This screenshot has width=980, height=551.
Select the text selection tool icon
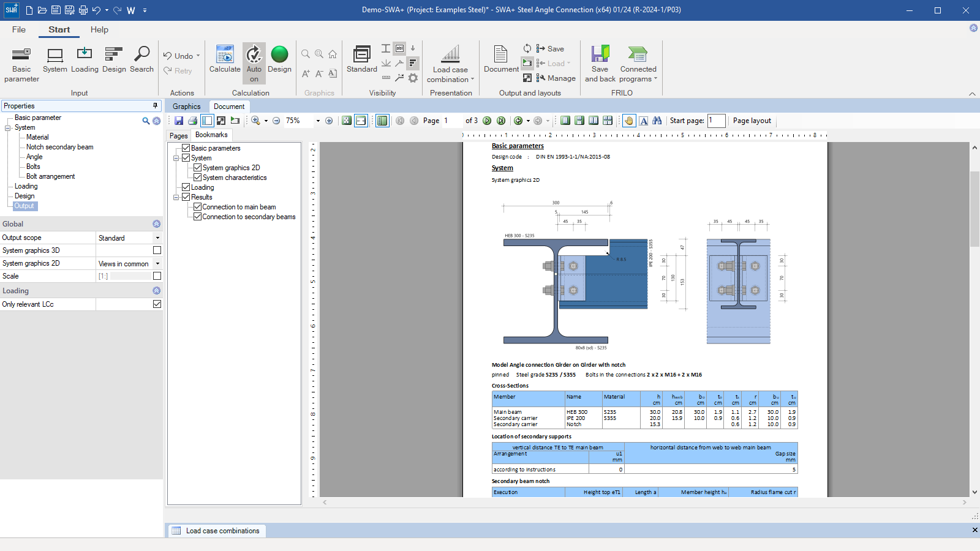pyautogui.click(x=644, y=121)
